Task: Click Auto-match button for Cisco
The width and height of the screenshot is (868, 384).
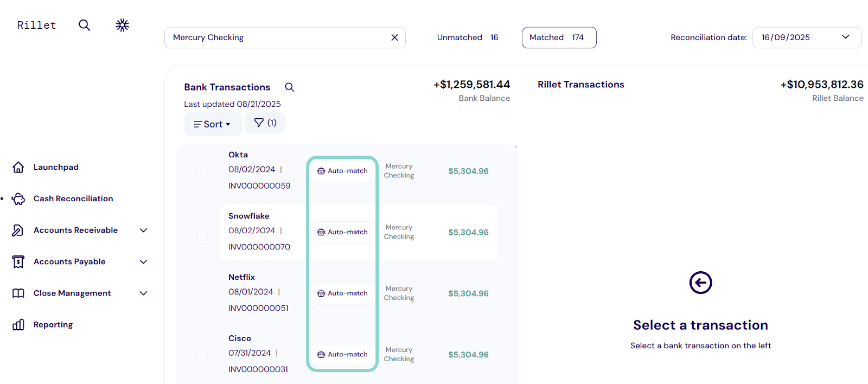Action: coord(342,354)
